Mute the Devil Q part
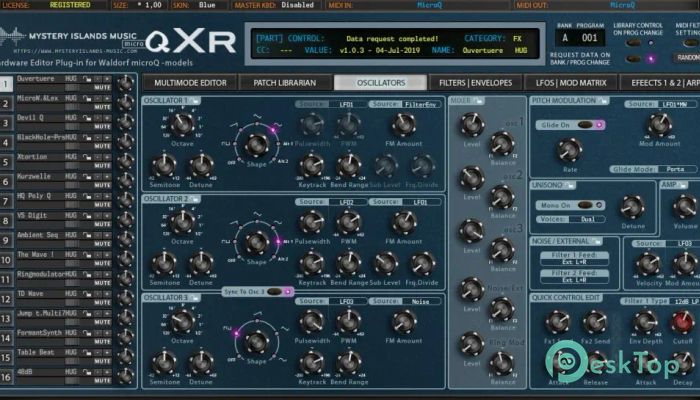 point(102,127)
